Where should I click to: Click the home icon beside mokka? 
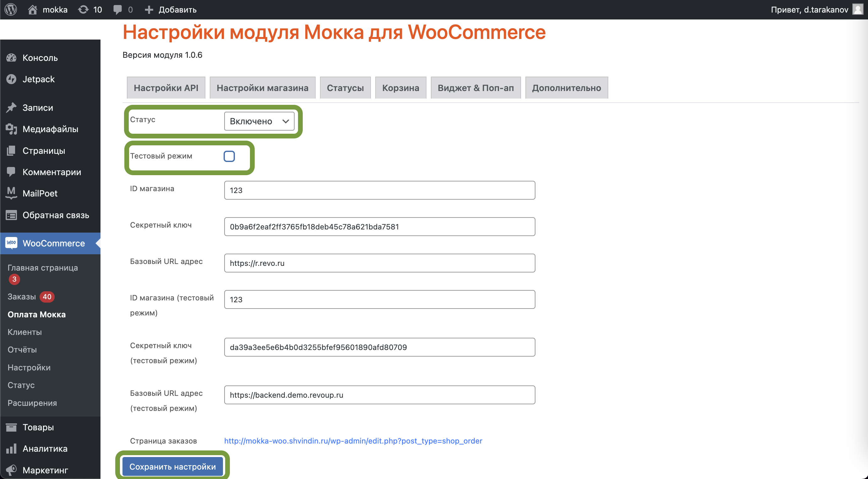point(32,9)
